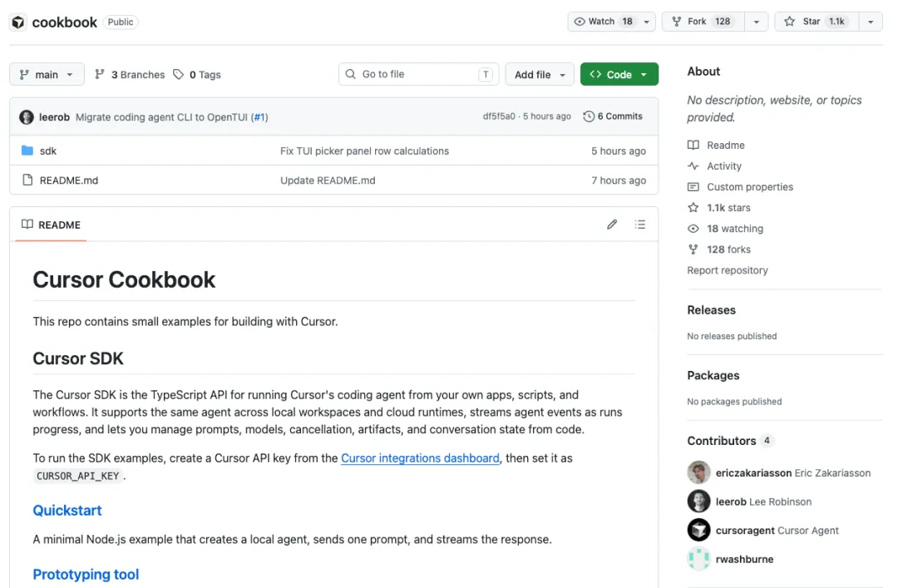Image resolution: width=898 pixels, height=588 pixels.
Task: Click the cursoragent contributor avatar
Action: coord(698,531)
